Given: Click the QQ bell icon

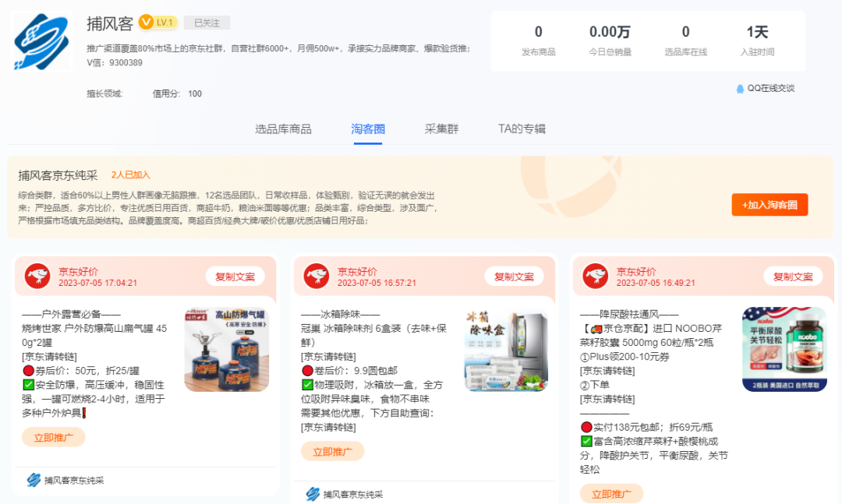Looking at the screenshot, I should [740, 89].
